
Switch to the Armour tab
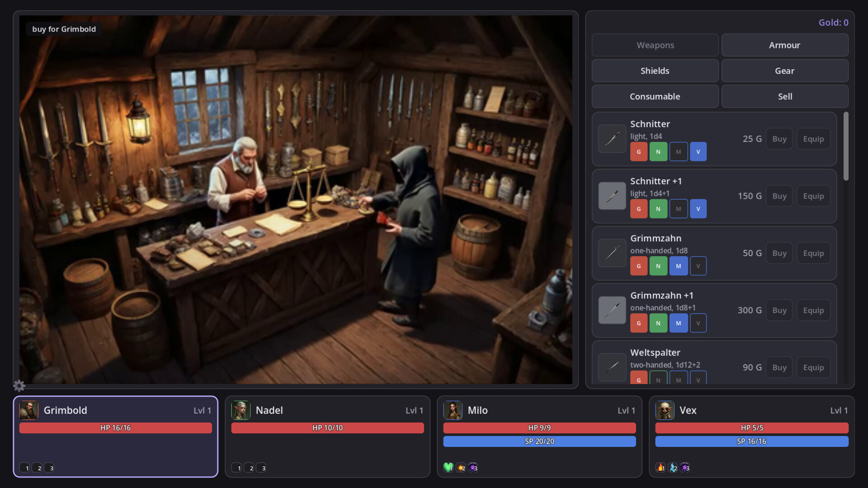pos(785,45)
